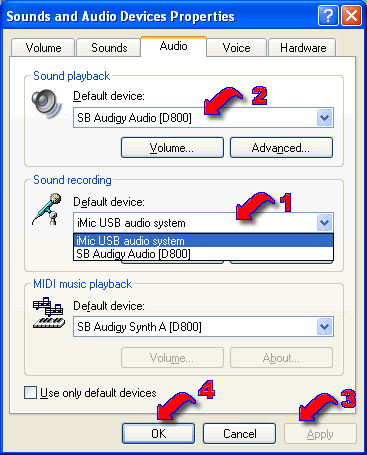Screen dimensions: 367x455
Task: Click the OK button
Action: point(158,433)
